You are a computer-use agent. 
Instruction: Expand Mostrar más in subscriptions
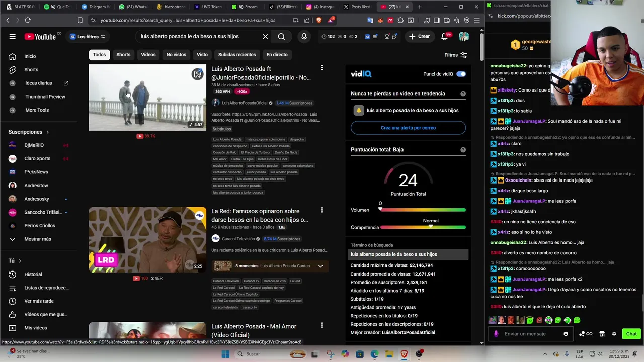pos(38,239)
